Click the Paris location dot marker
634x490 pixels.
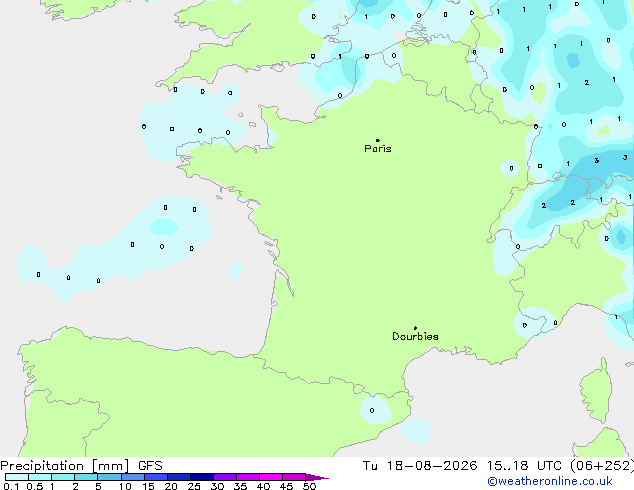378,140
